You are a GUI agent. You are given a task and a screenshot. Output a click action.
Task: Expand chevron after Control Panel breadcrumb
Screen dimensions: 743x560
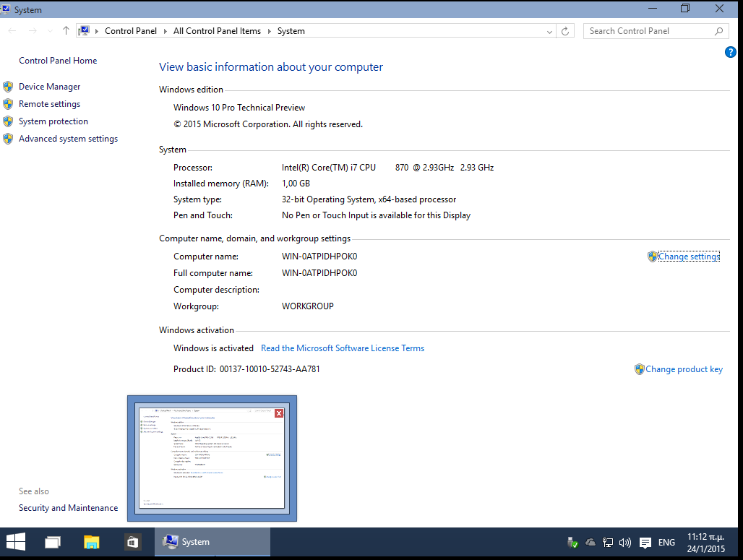[x=166, y=31]
